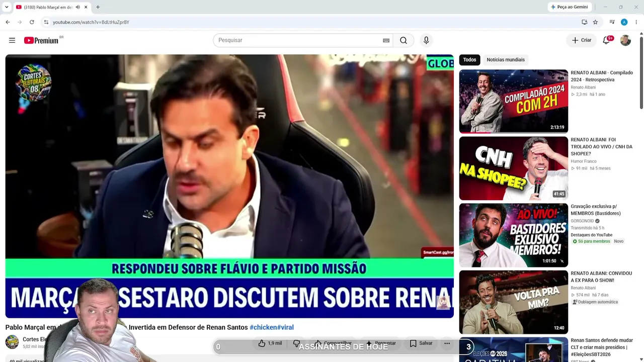Go back to the previous page
Viewport: 644px width, 362px height.
[x=8, y=22]
